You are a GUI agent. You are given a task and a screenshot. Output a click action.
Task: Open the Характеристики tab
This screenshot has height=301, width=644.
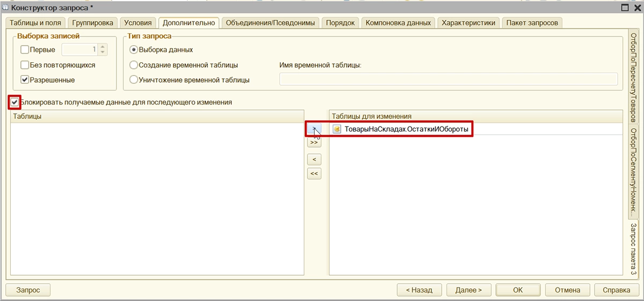pyautogui.click(x=469, y=23)
